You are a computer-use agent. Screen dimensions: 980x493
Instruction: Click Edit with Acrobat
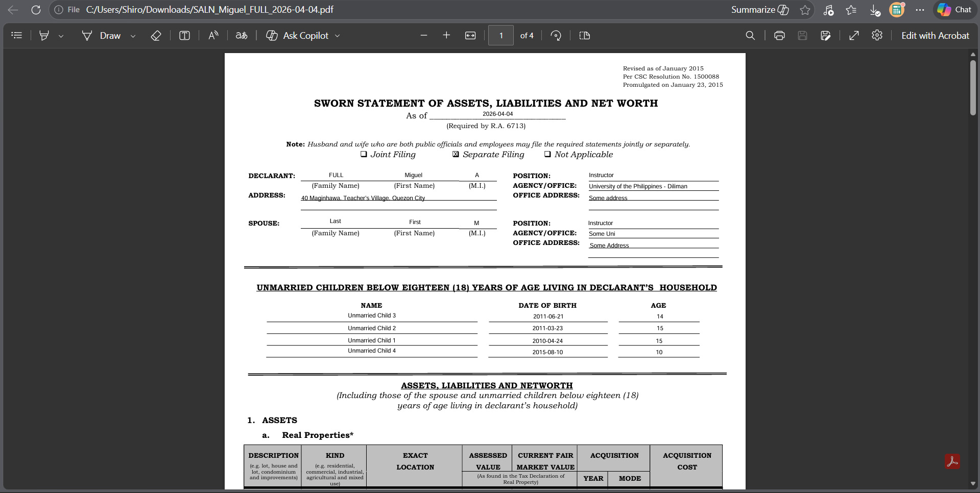[x=935, y=35]
